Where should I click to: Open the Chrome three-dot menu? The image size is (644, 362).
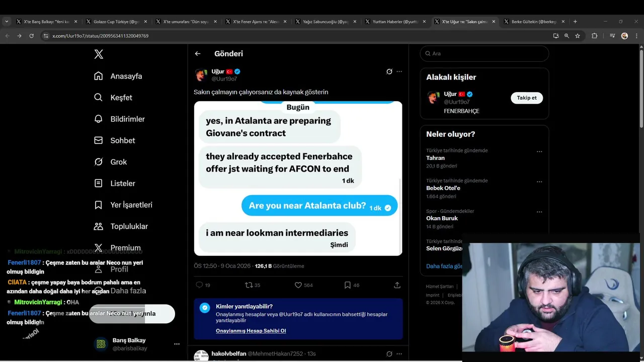click(636, 36)
